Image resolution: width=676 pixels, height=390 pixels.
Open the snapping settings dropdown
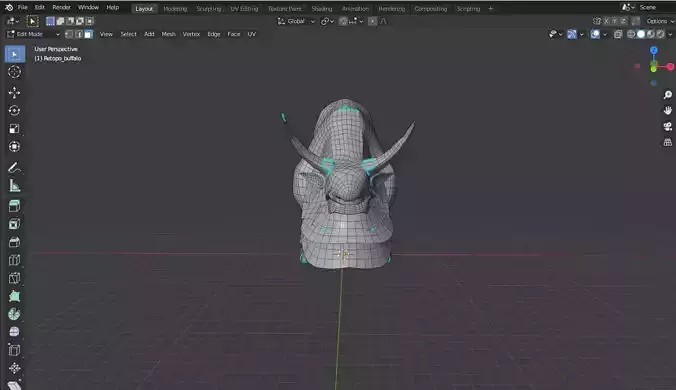(x=356, y=21)
